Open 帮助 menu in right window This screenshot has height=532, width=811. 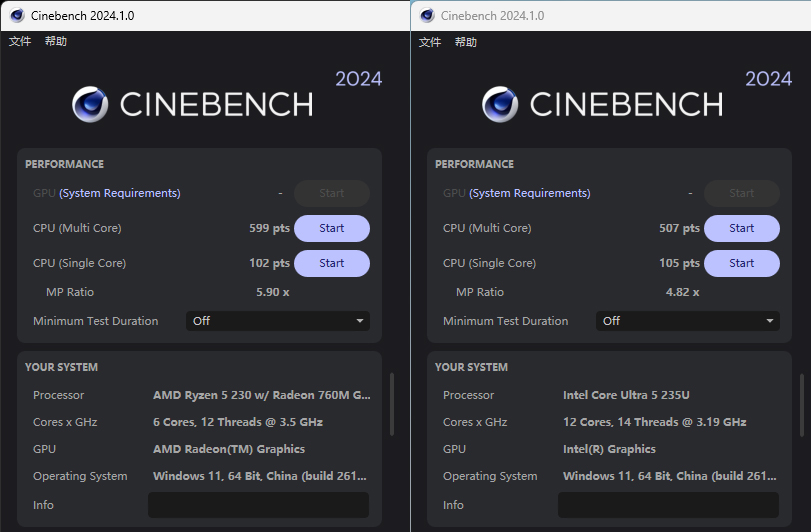[466, 42]
